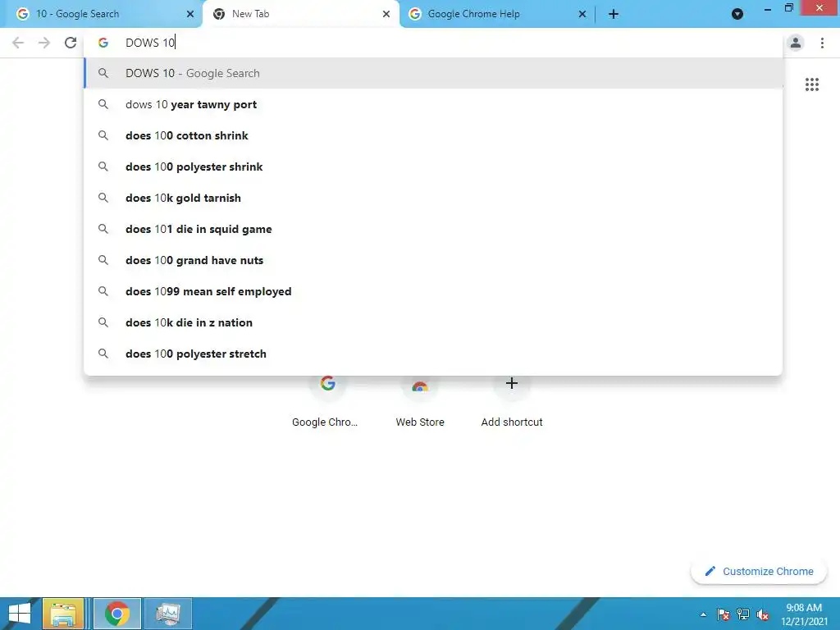Go forward using the forward arrow

(x=44, y=43)
